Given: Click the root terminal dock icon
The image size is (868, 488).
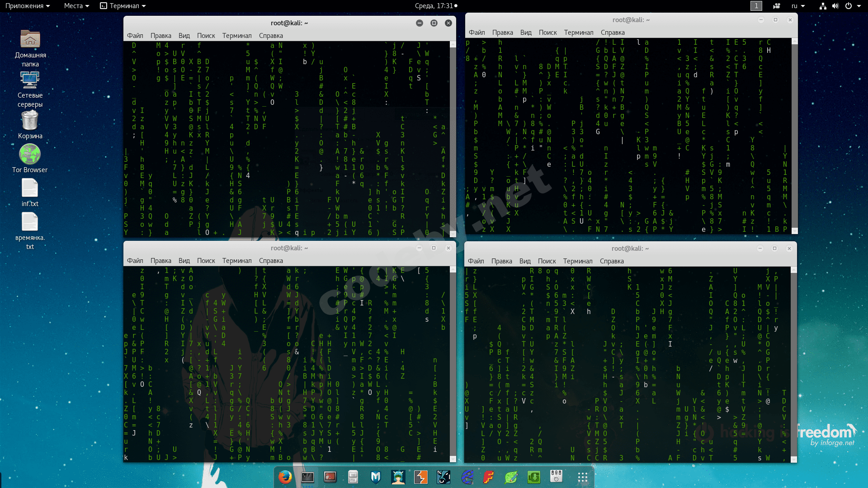Looking at the screenshot, I should [330, 477].
